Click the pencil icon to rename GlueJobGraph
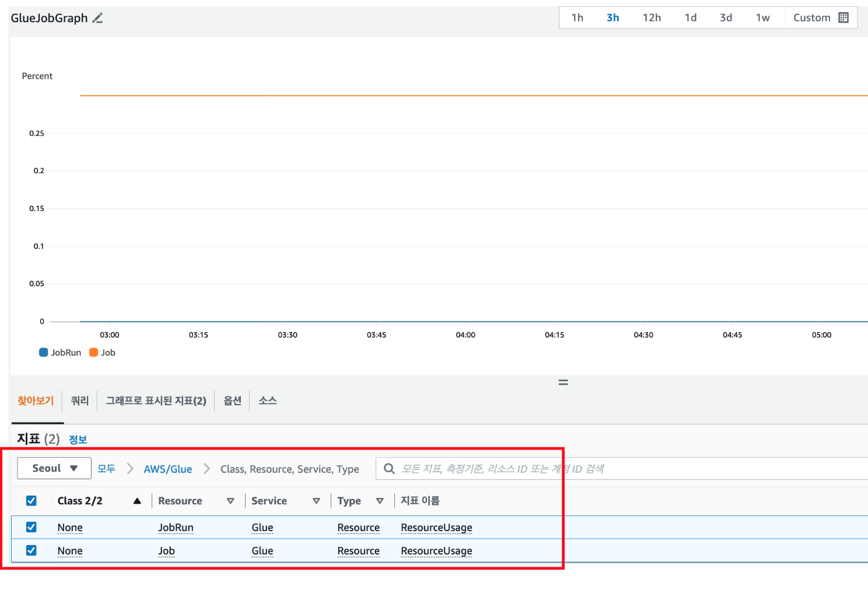The image size is (868, 597). pyautogui.click(x=97, y=17)
